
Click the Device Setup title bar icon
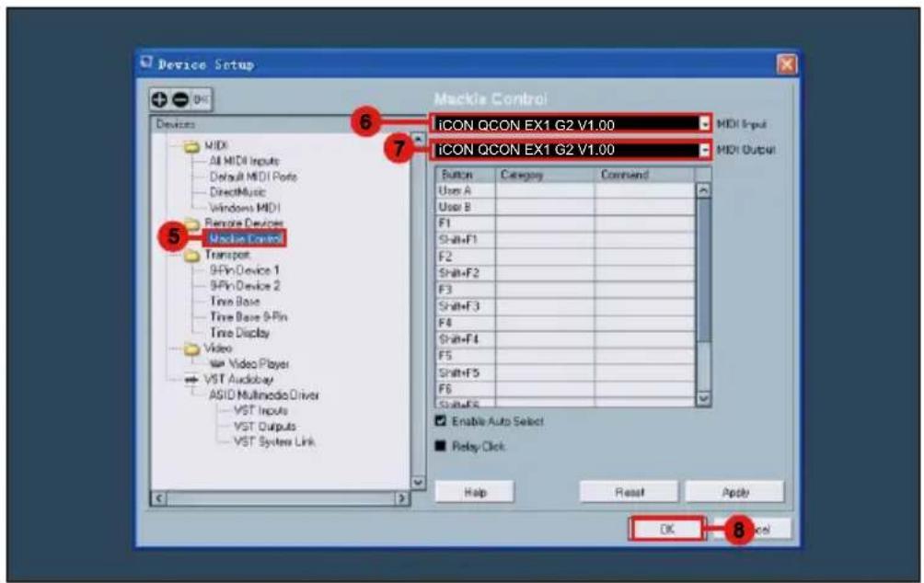tap(146, 63)
